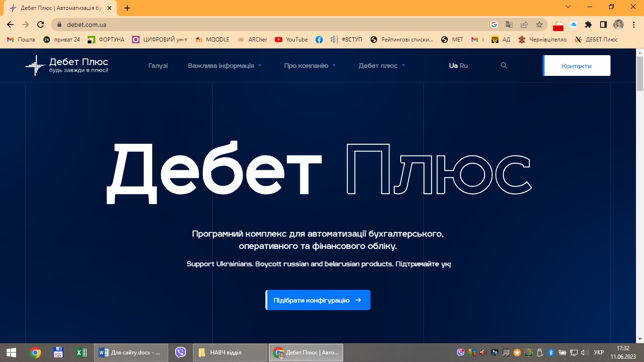This screenshot has height=362, width=644.
Task: Select the Дебет Плюс browser tab
Action: [x=61, y=8]
